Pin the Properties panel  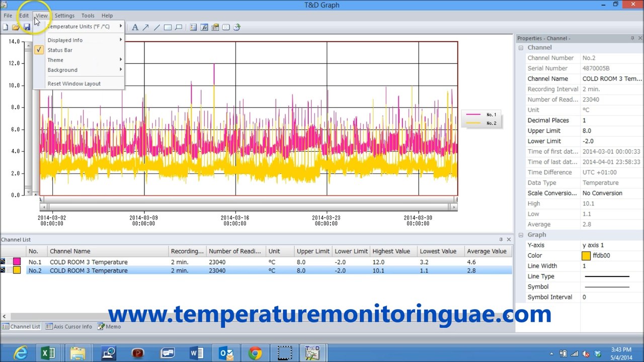[x=632, y=38]
